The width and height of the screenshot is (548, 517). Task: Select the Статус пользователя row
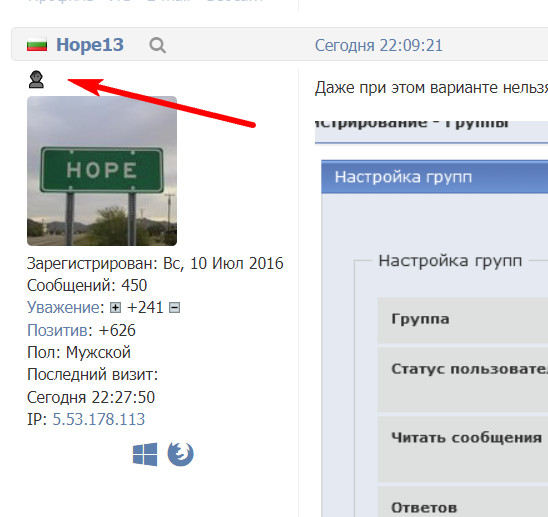pos(463,379)
